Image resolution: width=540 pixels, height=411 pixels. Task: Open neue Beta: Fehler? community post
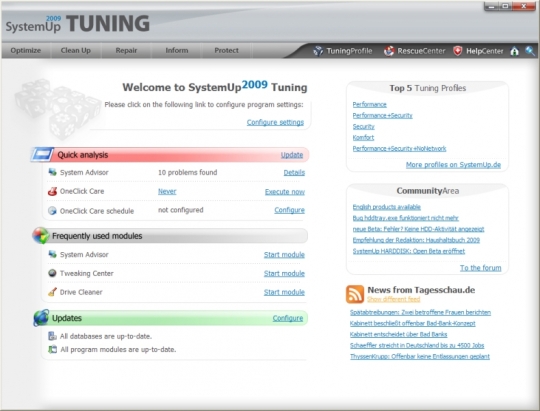(x=418, y=229)
